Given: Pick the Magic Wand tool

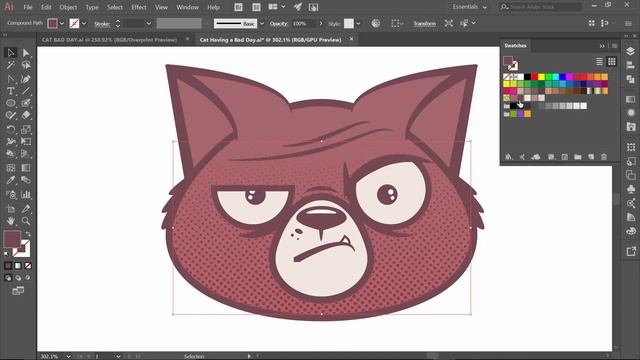Looking at the screenshot, I should (x=11, y=65).
